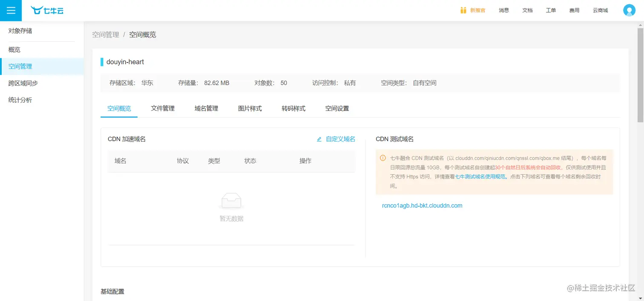This screenshot has width=644, height=301.
Task: Select 统计分析 in the sidebar
Action: point(42,100)
